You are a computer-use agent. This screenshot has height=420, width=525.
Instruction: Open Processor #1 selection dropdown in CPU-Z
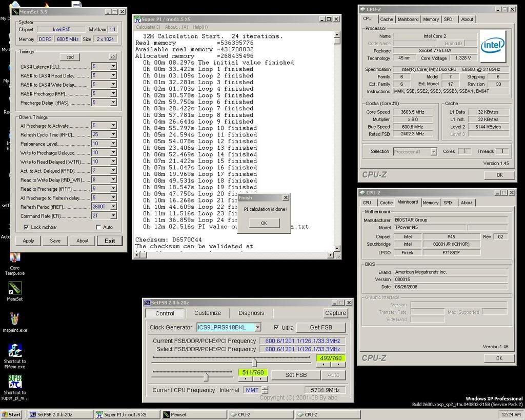[434, 152]
